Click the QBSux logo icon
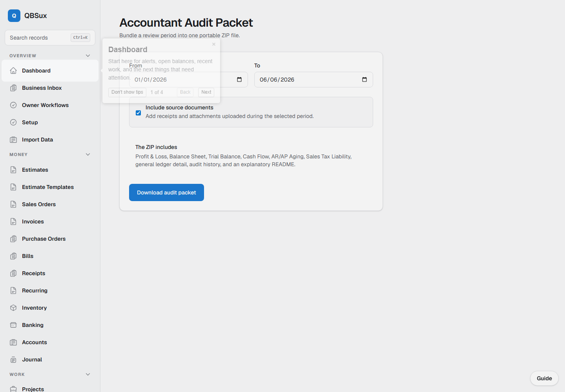 pos(14,16)
